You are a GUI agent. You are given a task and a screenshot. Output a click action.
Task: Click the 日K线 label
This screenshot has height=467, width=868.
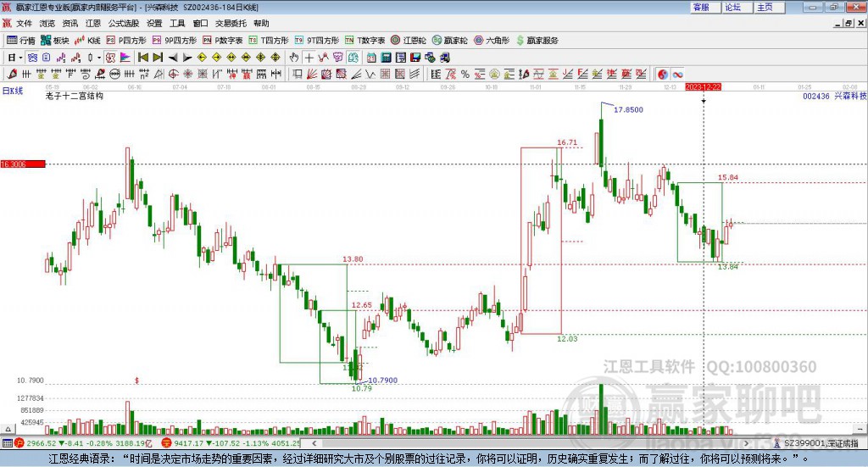13,91
